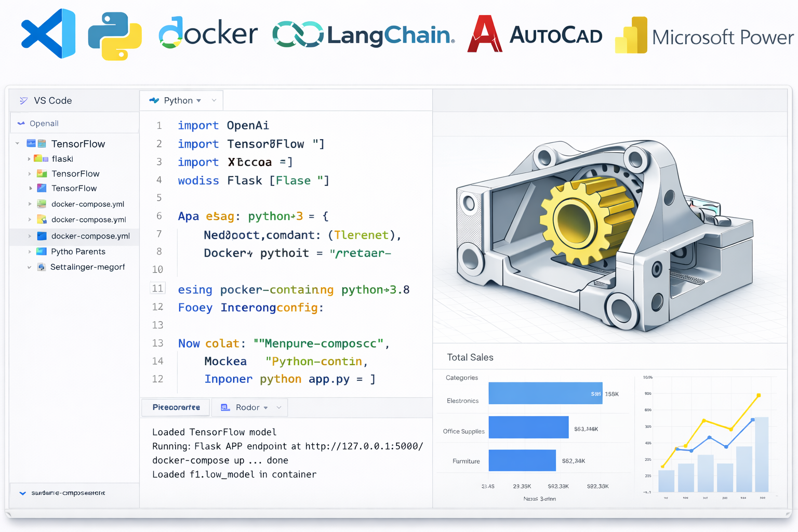The image size is (798, 532).
Task: Click the 3D gear model viewport
Action: coord(610,227)
